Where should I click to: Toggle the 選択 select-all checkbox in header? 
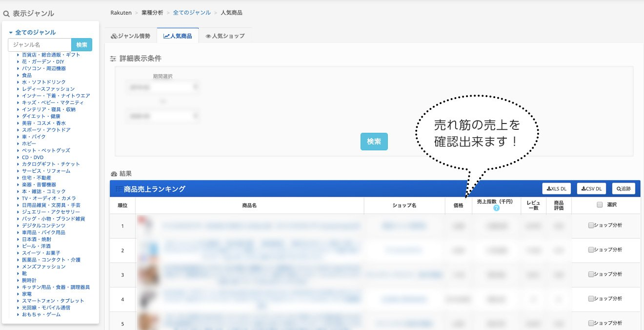click(600, 206)
